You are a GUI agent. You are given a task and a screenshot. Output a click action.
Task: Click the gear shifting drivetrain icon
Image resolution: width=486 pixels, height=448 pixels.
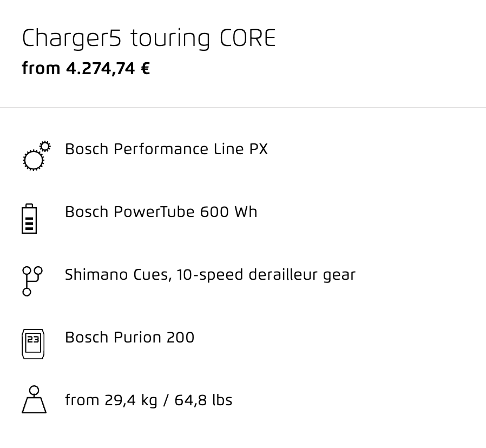click(32, 281)
